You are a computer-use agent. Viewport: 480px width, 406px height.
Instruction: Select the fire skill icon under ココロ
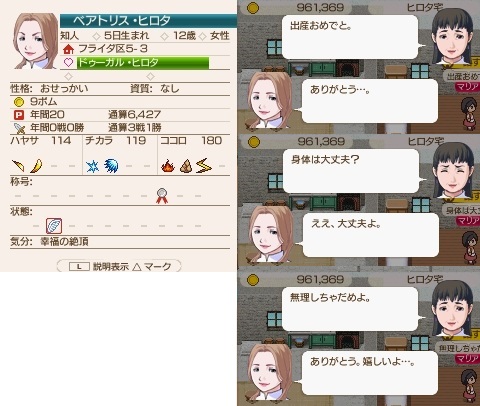(168, 166)
